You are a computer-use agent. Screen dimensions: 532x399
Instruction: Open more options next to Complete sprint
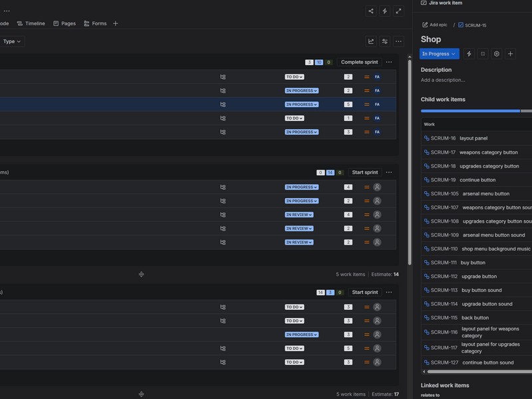[x=389, y=63]
